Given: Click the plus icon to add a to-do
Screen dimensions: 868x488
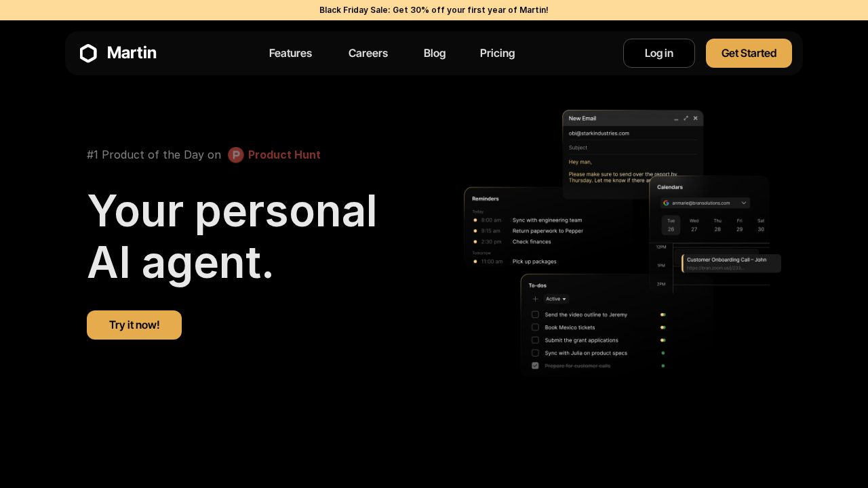Looking at the screenshot, I should [x=535, y=299].
